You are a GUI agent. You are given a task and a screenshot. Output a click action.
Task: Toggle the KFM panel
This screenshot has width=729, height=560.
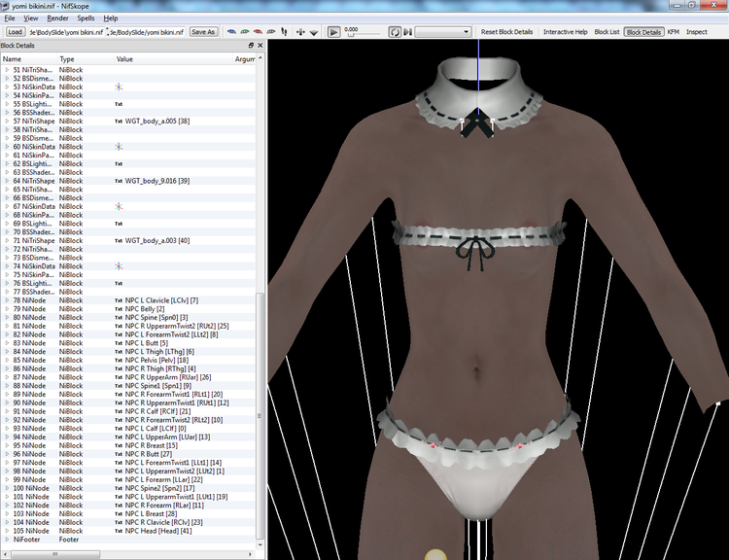(x=674, y=32)
